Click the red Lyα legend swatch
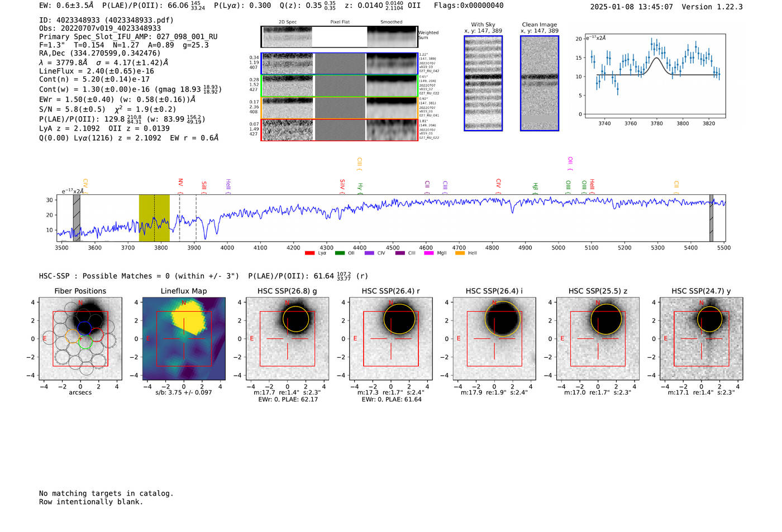 (309, 253)
